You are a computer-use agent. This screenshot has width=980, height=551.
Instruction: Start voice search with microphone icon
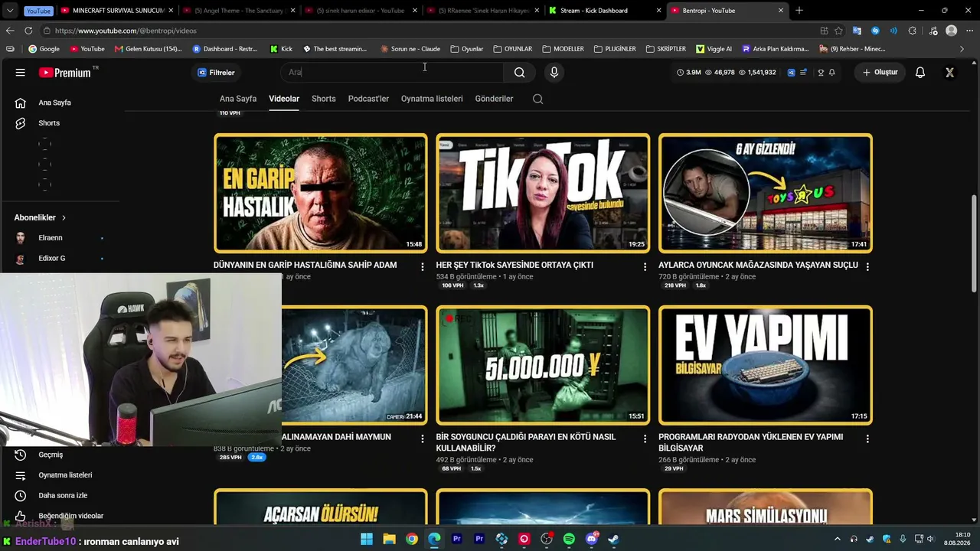[x=554, y=73]
